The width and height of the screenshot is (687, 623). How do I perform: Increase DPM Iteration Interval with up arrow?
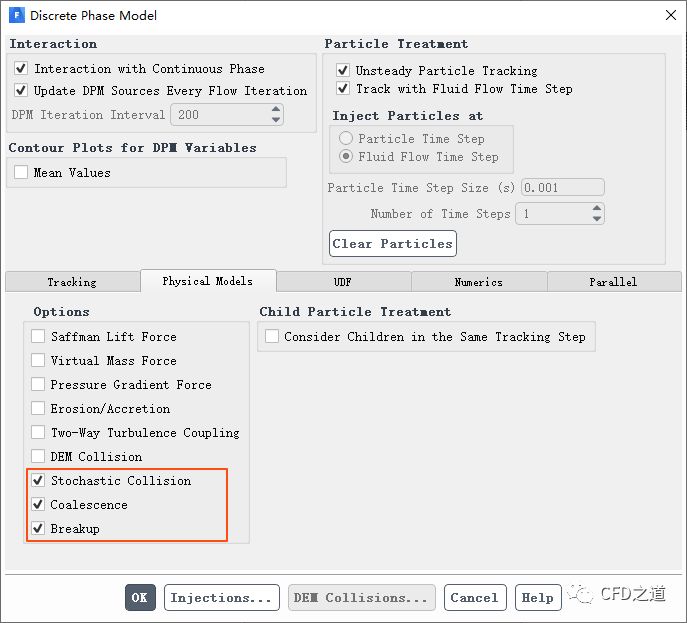click(276, 109)
